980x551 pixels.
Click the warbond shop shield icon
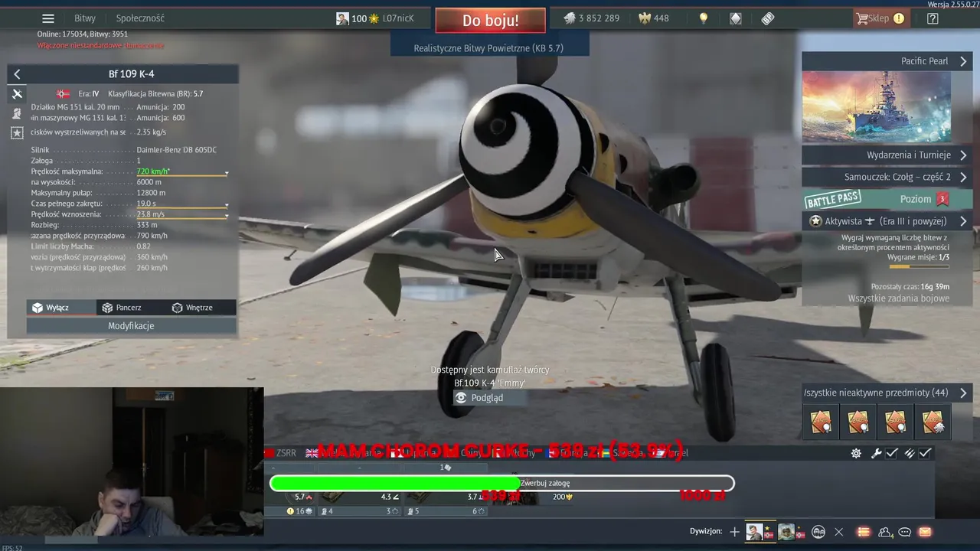tap(736, 18)
